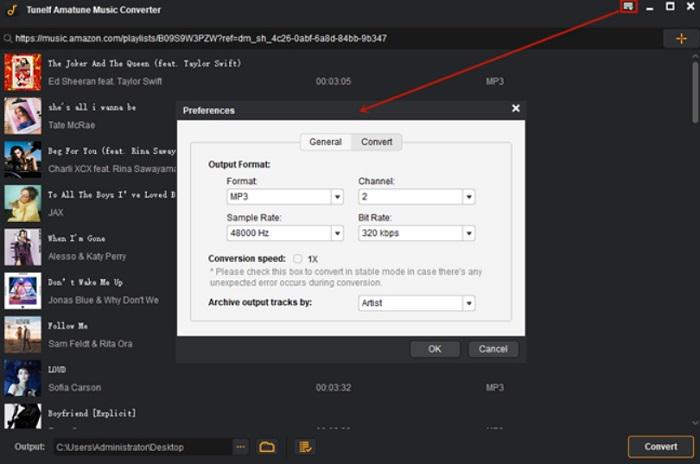Open the Bit Rate 320 kbps dropdown

pos(467,233)
